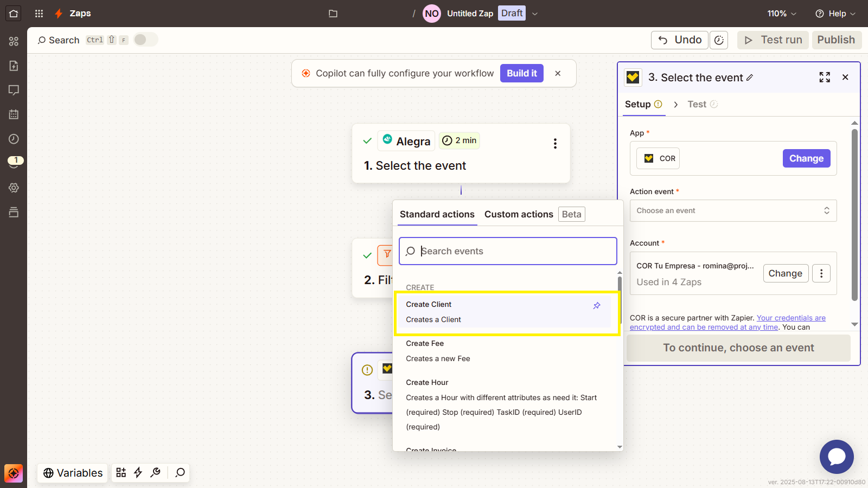Open the Variables button

[73, 473]
